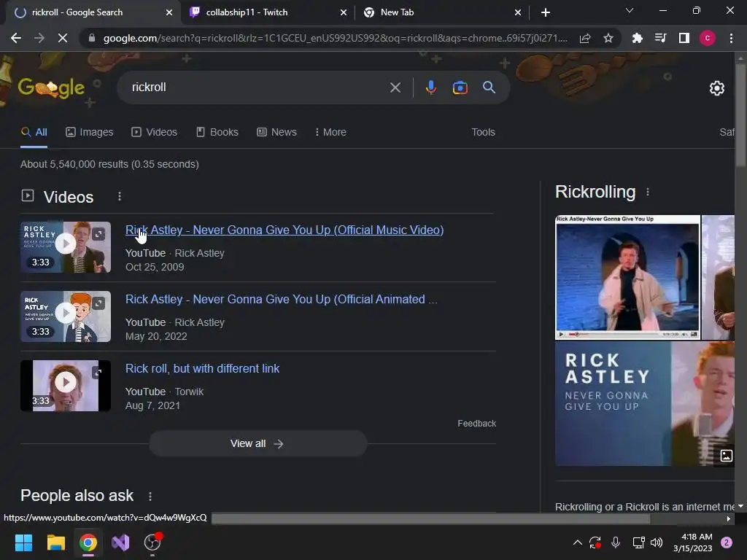Image resolution: width=747 pixels, height=560 pixels.
Task: Open the Official Animated video link
Action: [x=281, y=299]
